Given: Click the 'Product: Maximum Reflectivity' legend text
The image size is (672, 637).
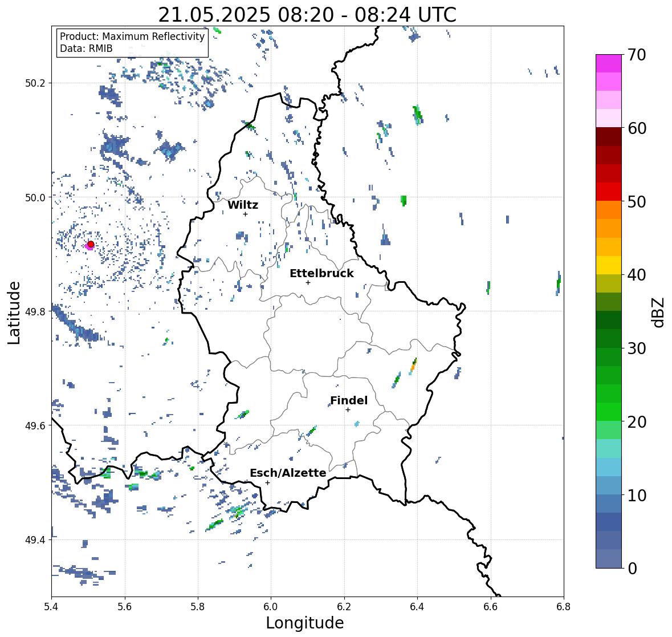Looking at the screenshot, I should (x=132, y=36).
